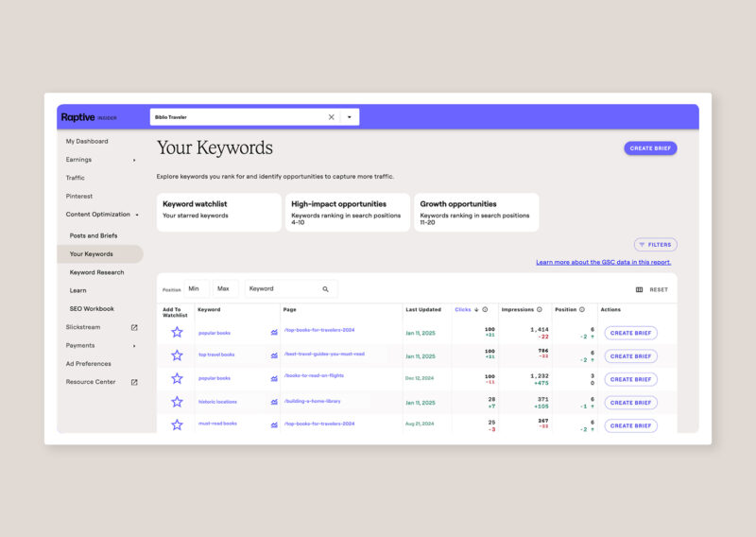Star the 'top travel books' keyword
Screen dimensions: 756x537
(x=177, y=355)
